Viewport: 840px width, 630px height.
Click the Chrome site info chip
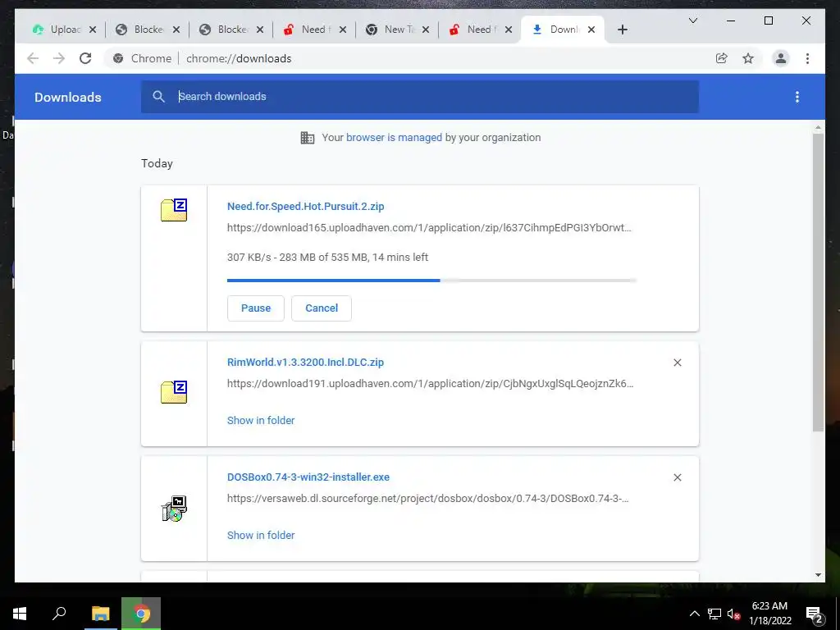pos(143,58)
